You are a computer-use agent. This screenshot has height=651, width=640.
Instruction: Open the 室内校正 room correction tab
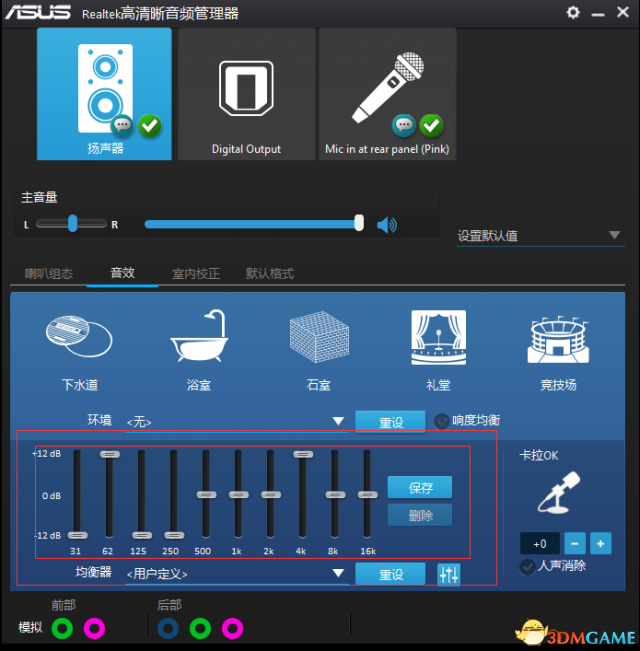click(x=196, y=273)
